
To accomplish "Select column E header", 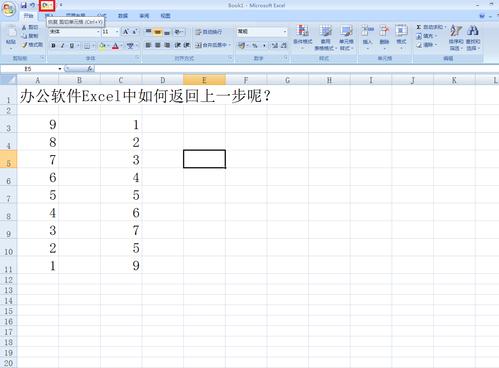I will click(204, 80).
